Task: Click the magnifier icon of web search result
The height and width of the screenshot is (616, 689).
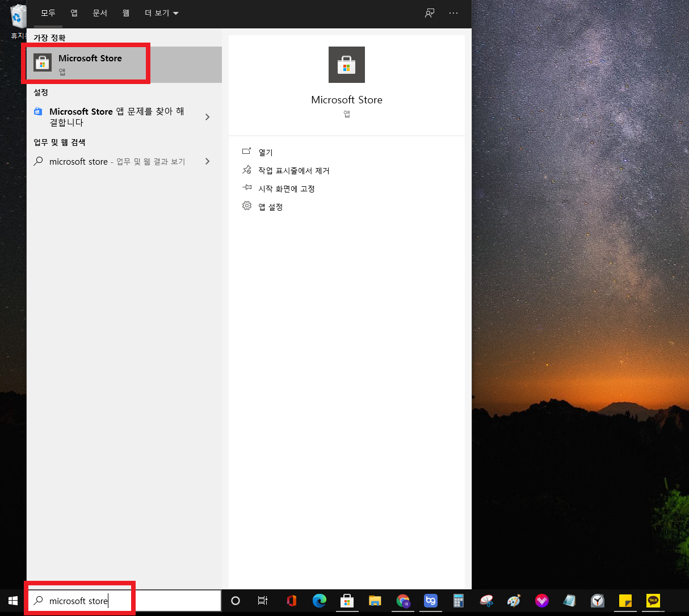Action: pyautogui.click(x=38, y=161)
